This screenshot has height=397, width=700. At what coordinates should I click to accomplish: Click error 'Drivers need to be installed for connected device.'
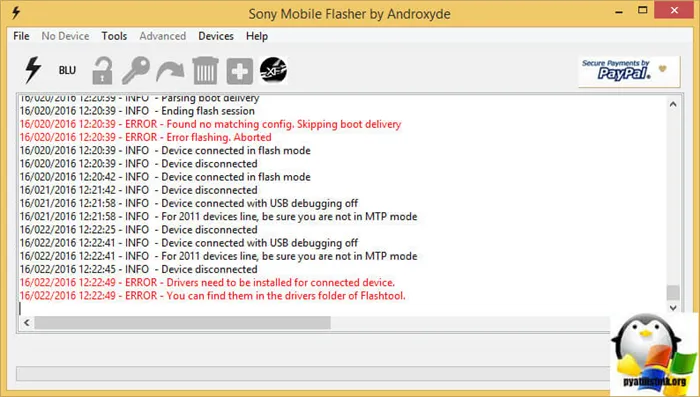pos(207,282)
